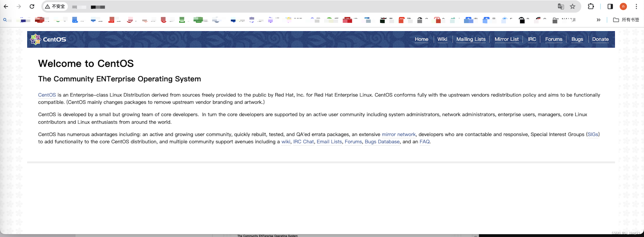Open the 所有书签 bookmarks folder

(626, 20)
